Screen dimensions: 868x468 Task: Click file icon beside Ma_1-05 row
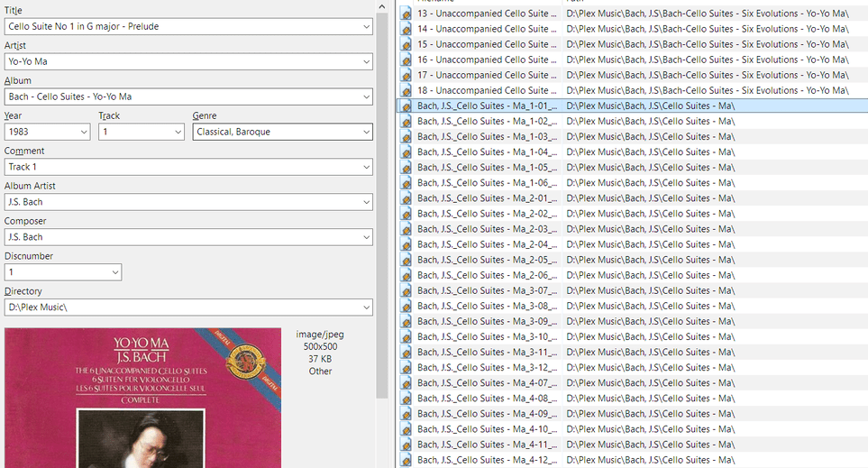[406, 167]
